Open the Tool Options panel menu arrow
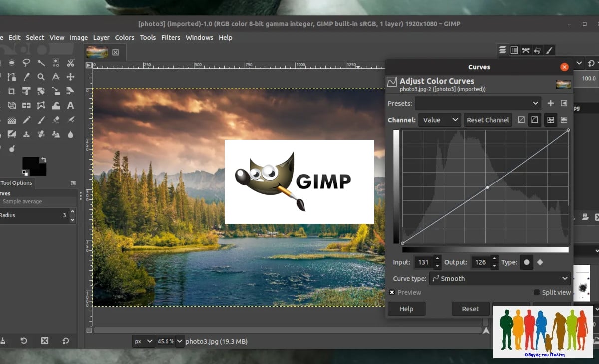 coord(73,183)
